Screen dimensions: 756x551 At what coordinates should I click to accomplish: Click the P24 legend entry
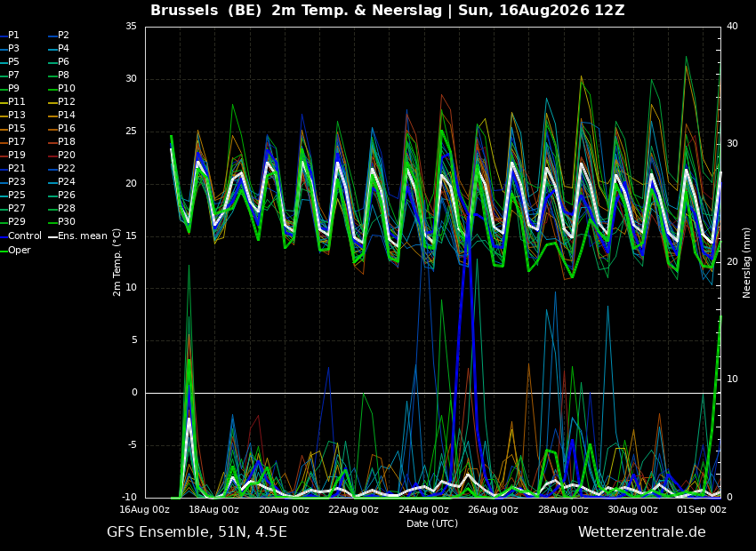pyautogui.click(x=61, y=181)
